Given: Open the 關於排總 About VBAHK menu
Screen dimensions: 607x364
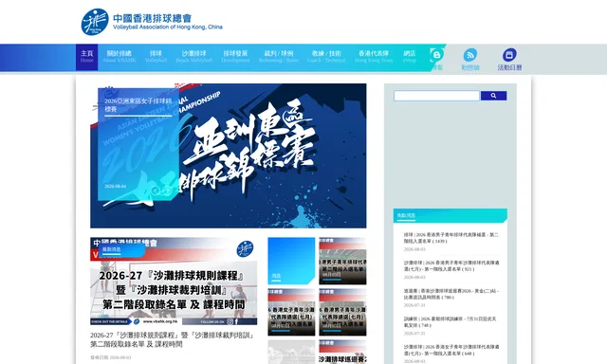Looking at the screenshot, I should pyautogui.click(x=120, y=57).
